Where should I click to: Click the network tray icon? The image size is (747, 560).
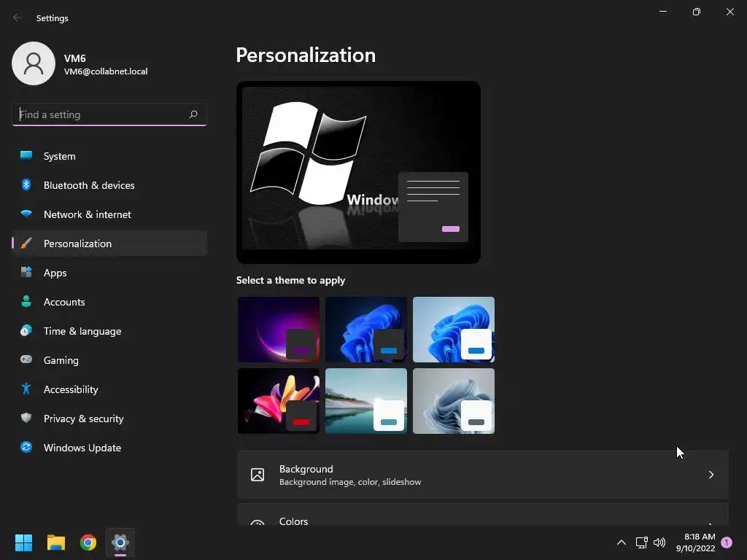(641, 542)
